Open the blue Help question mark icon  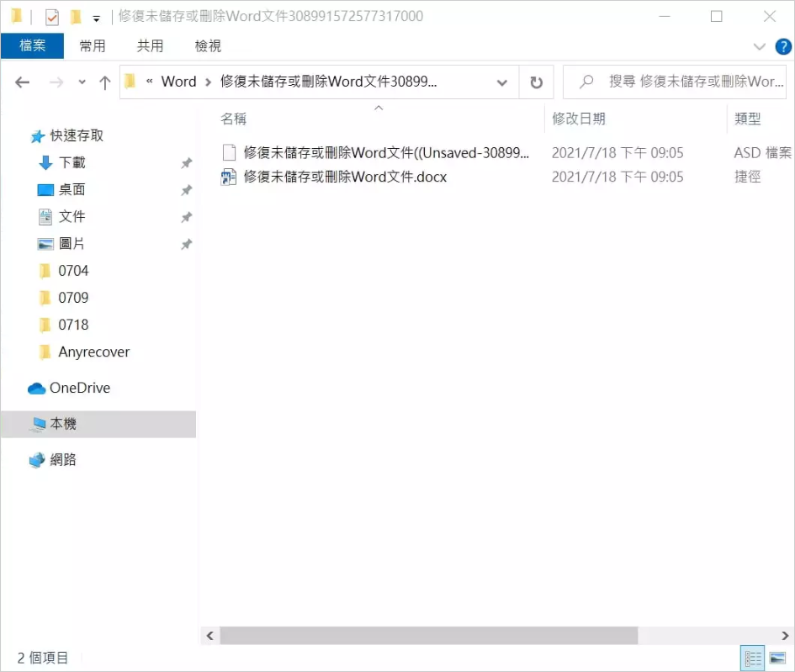(x=783, y=46)
